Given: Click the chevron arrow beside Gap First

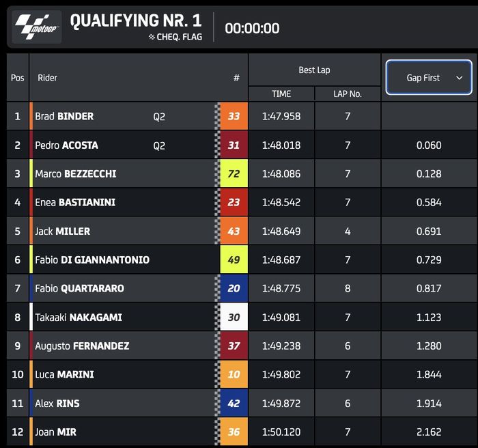Looking at the screenshot, I should pos(460,78).
